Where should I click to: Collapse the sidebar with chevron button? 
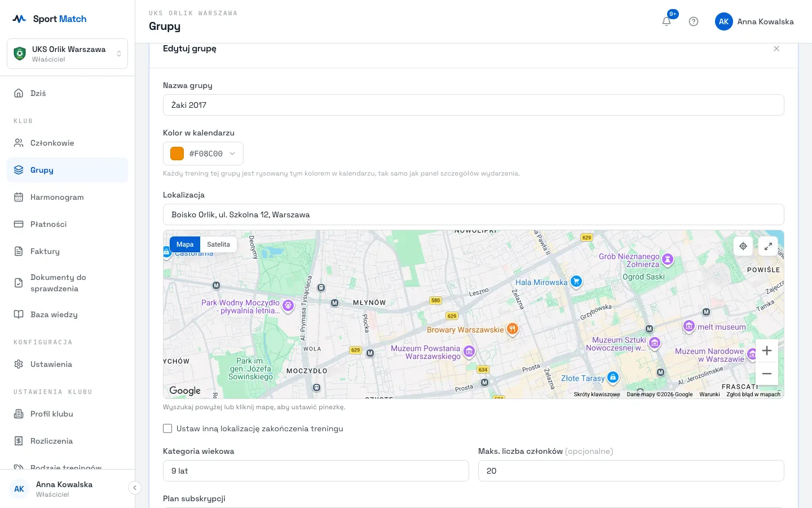point(135,488)
